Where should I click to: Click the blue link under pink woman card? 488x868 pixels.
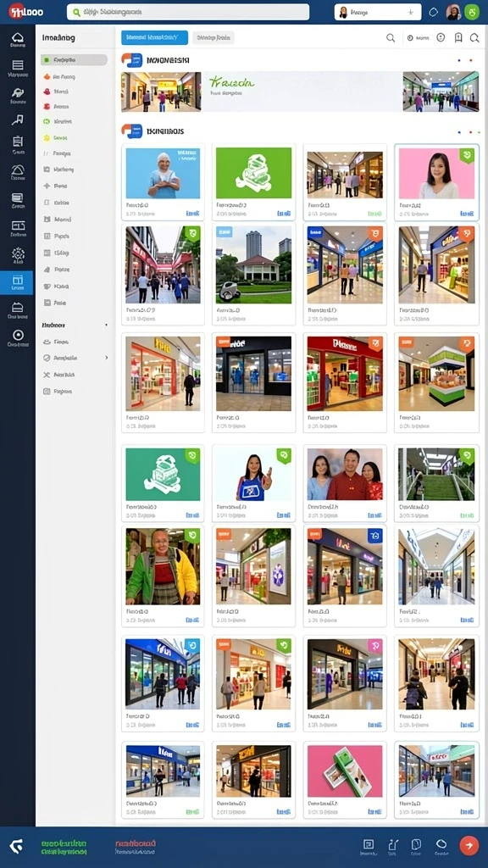click(x=467, y=213)
